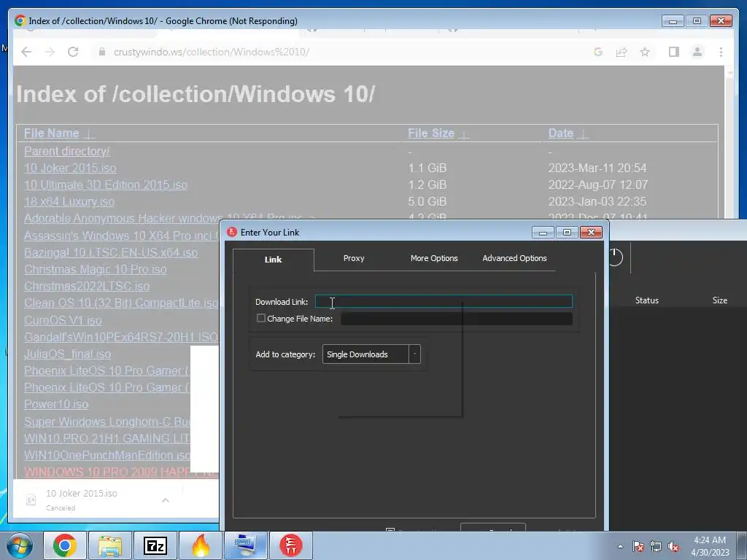Open GandalfsWin10PEx64RS7-20H1 ISO link
747x560 pixels.
[x=121, y=337]
